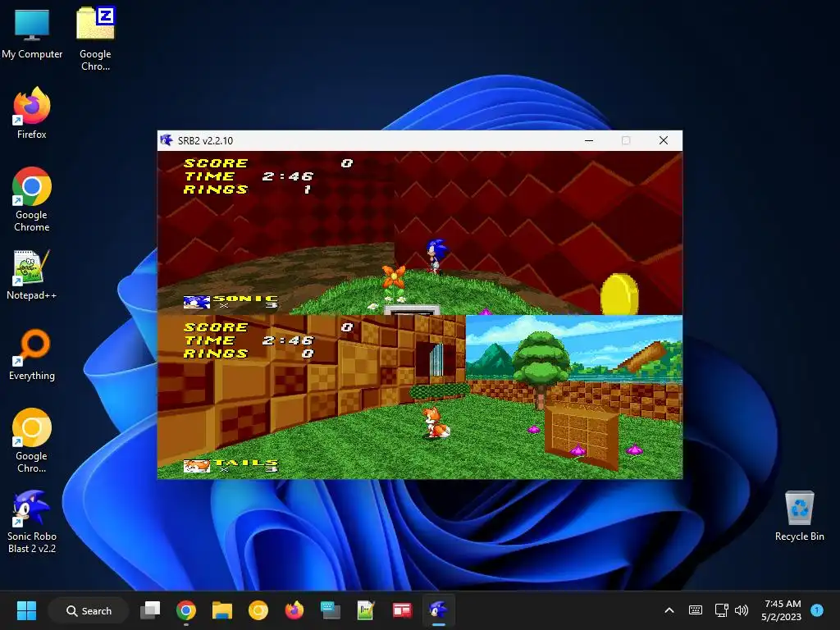Viewport: 840px width, 630px height.
Task: Open the My Computer desktop icon
Action: (x=32, y=33)
